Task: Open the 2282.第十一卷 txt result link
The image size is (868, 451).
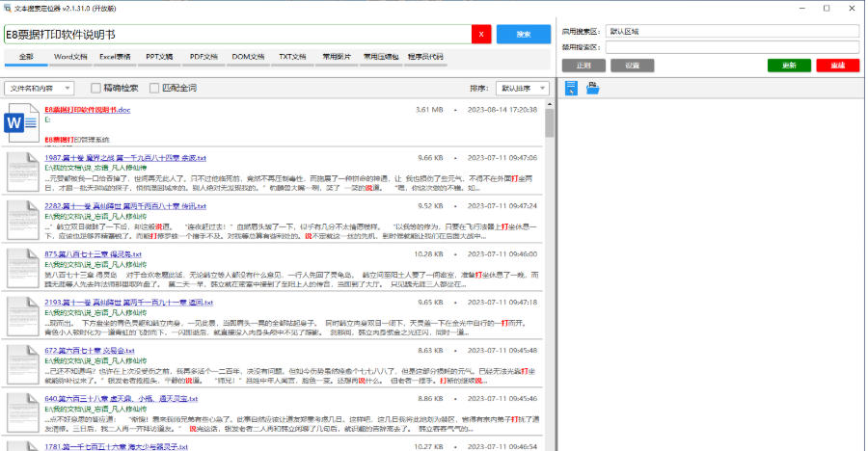Action: pyautogui.click(x=125, y=206)
